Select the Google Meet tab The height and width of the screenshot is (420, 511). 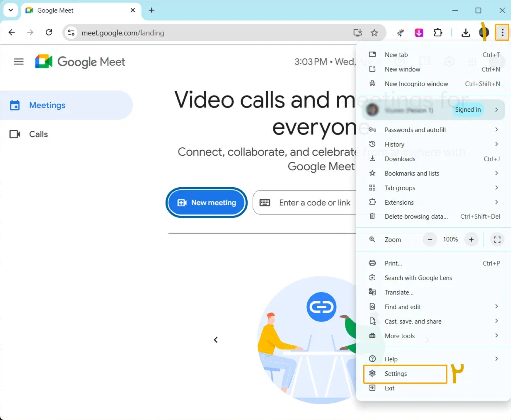81,11
